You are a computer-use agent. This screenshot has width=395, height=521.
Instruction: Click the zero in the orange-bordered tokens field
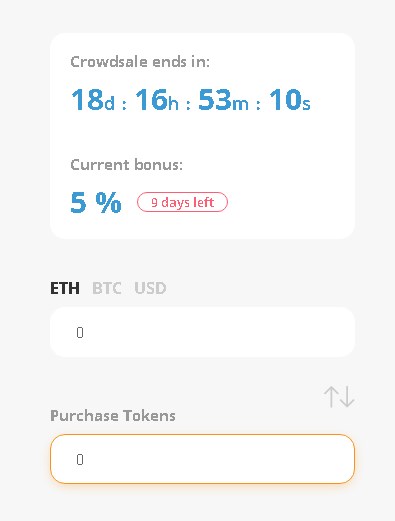click(x=80, y=459)
